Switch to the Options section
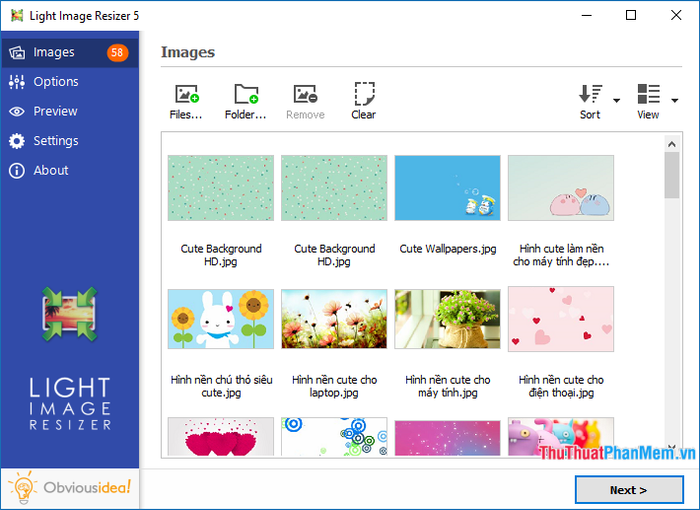Image resolution: width=700 pixels, height=510 pixels. [56, 82]
